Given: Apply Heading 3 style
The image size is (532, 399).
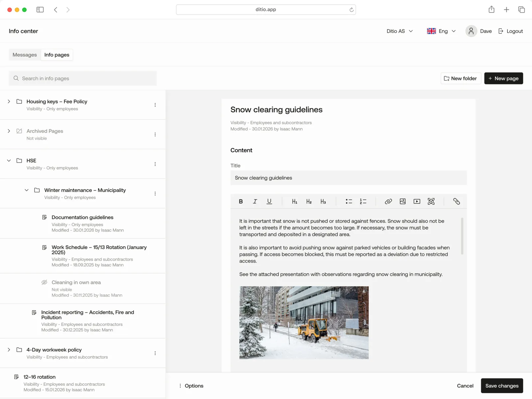Looking at the screenshot, I should pos(323,201).
